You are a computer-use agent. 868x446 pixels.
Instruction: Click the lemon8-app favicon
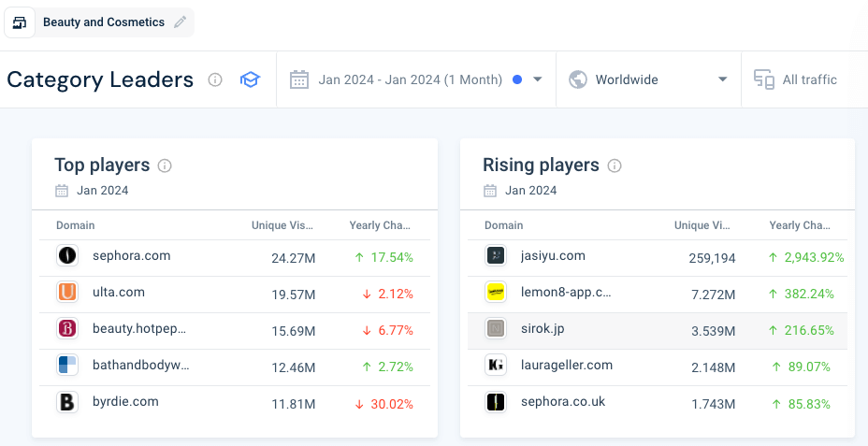pos(496,292)
